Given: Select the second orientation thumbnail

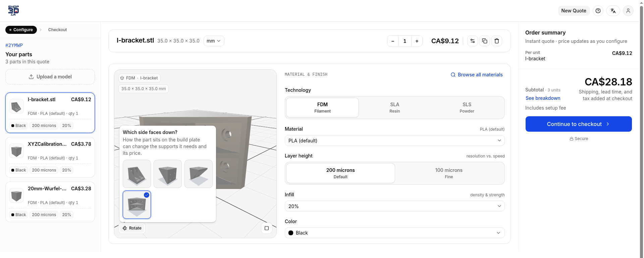Looking at the screenshot, I should [x=168, y=174].
